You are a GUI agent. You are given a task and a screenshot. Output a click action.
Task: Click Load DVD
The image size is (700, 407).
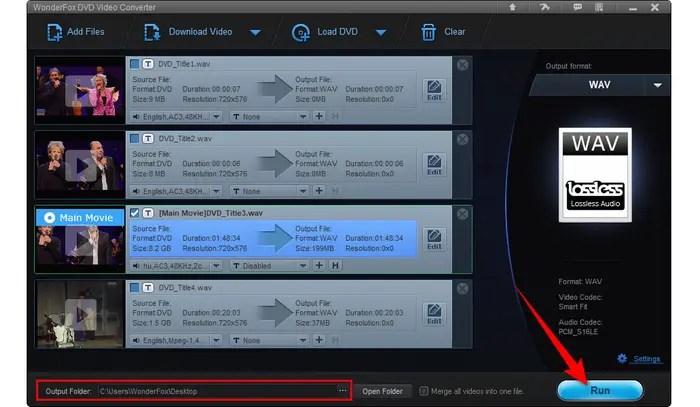[x=325, y=32]
